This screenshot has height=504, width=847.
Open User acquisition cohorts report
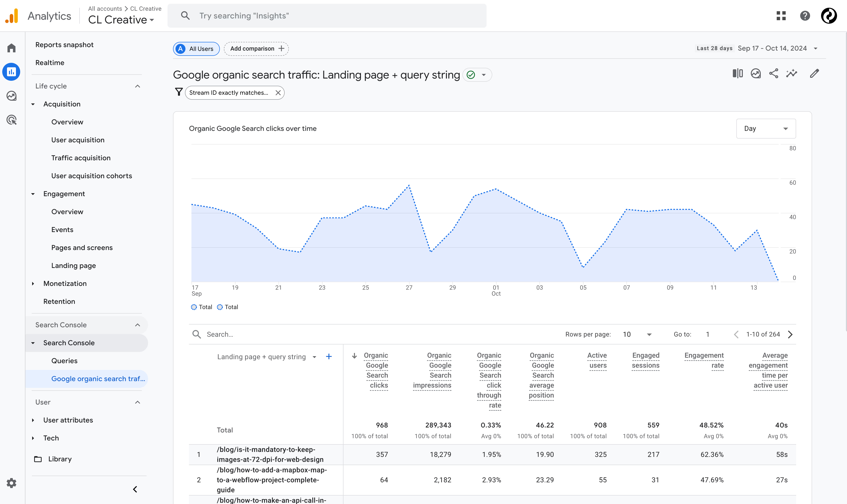(91, 176)
